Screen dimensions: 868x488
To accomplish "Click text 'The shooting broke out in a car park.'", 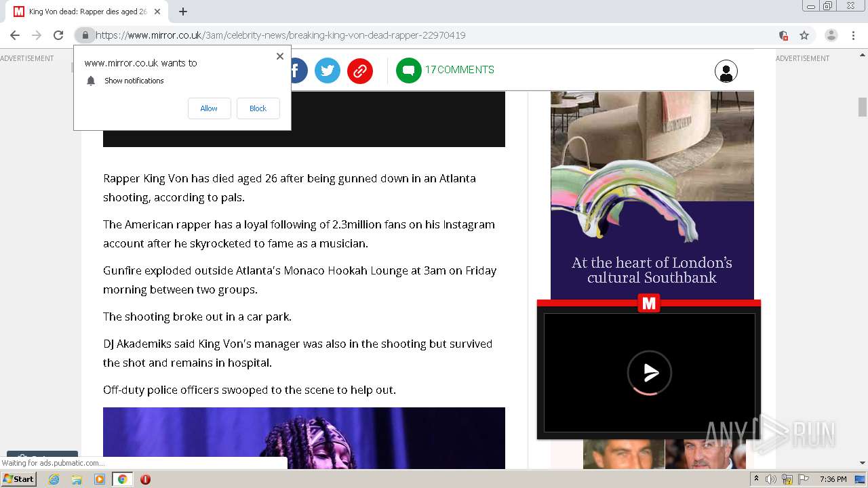I will [x=197, y=317].
